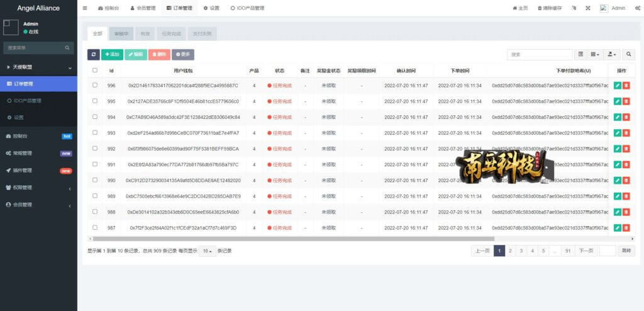Check the box for order 993

coord(95,132)
